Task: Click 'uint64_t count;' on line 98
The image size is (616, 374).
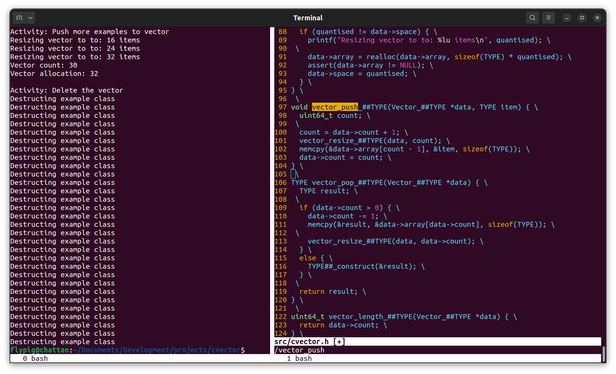Action: [330, 116]
